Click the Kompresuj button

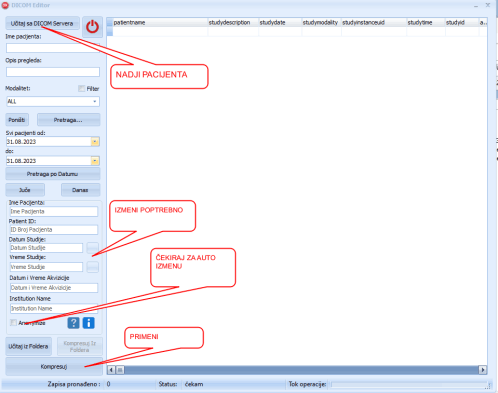[54, 366]
